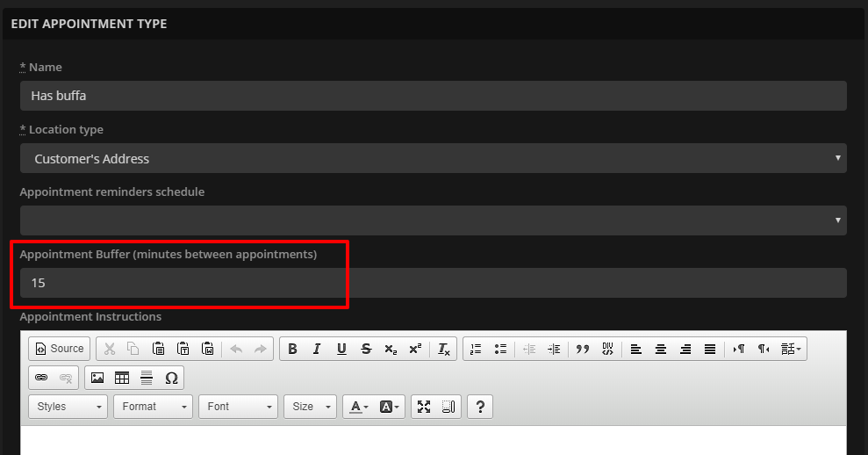
Task: Open the Format menu
Action: click(x=153, y=407)
